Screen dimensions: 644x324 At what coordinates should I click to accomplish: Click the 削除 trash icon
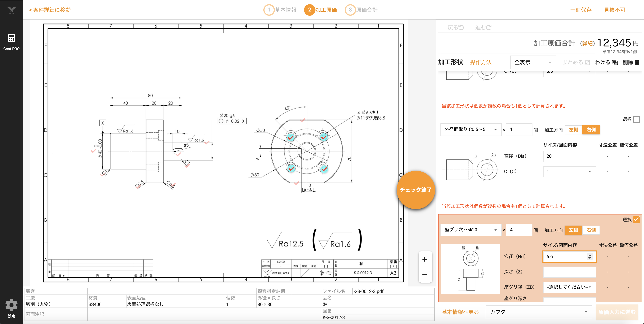pyautogui.click(x=637, y=62)
